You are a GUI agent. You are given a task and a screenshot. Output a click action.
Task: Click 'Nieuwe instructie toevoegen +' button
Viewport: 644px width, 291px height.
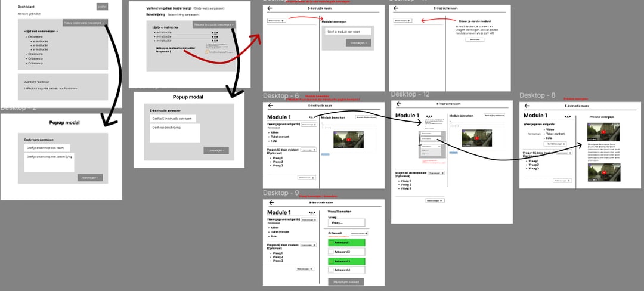pyautogui.click(x=214, y=24)
